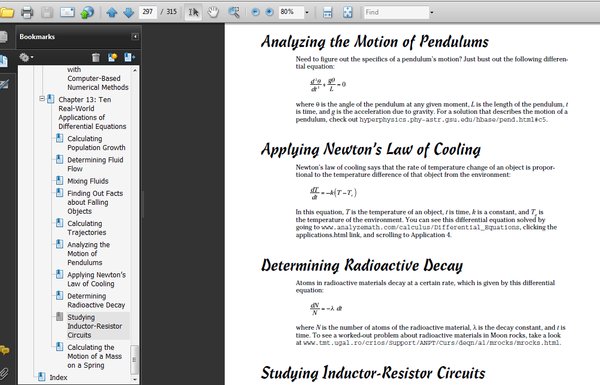The width and height of the screenshot is (600, 385).
Task: Zoom out with the minus button
Action: click(255, 12)
